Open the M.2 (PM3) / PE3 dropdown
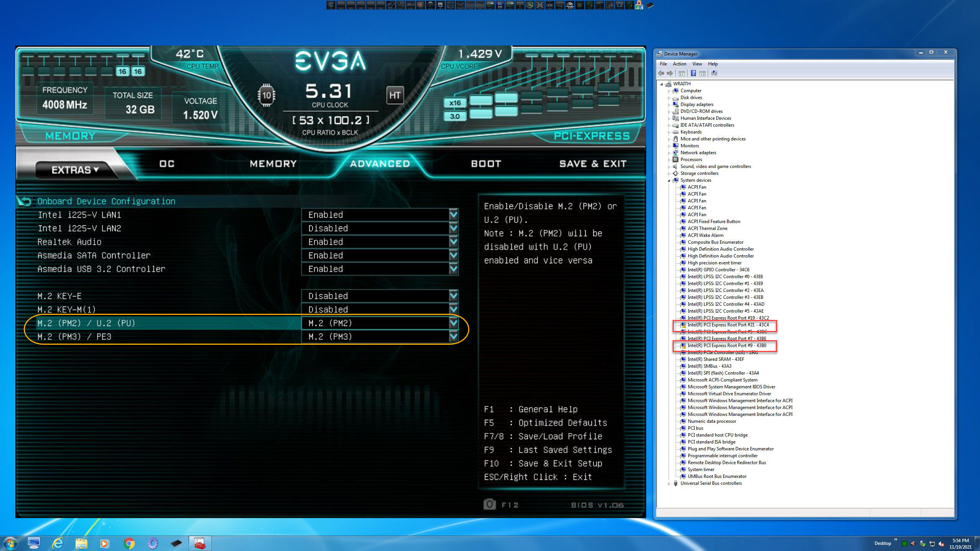The image size is (980, 551). tap(453, 337)
